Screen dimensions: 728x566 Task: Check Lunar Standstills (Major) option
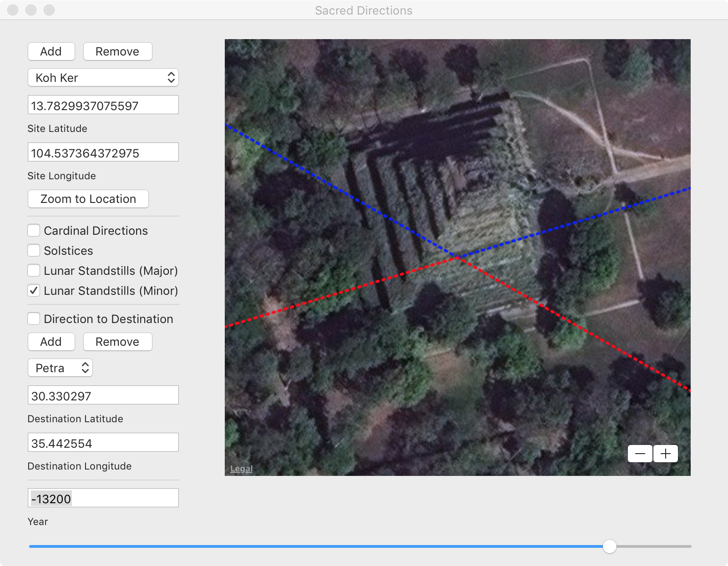(x=34, y=271)
